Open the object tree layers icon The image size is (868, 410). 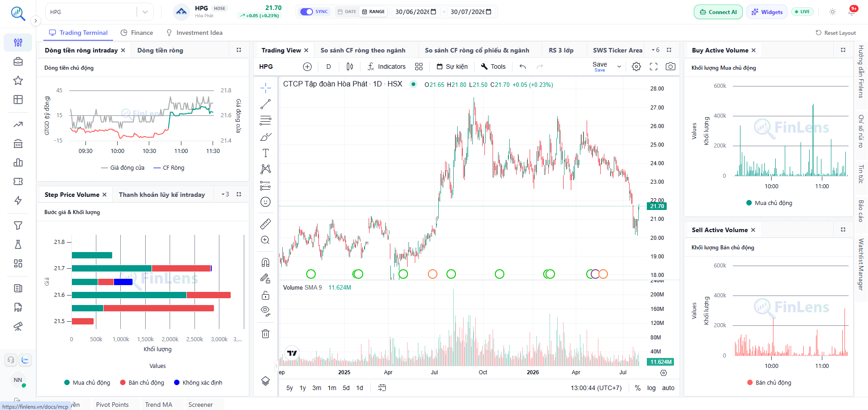point(266,381)
